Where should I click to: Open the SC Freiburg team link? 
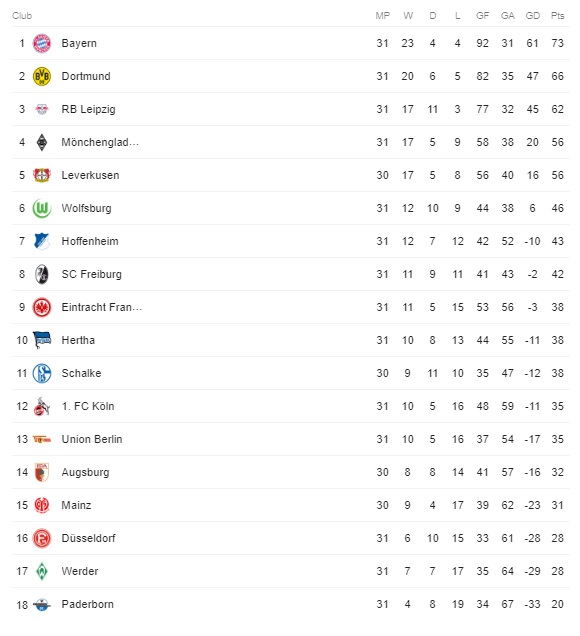tap(92, 274)
